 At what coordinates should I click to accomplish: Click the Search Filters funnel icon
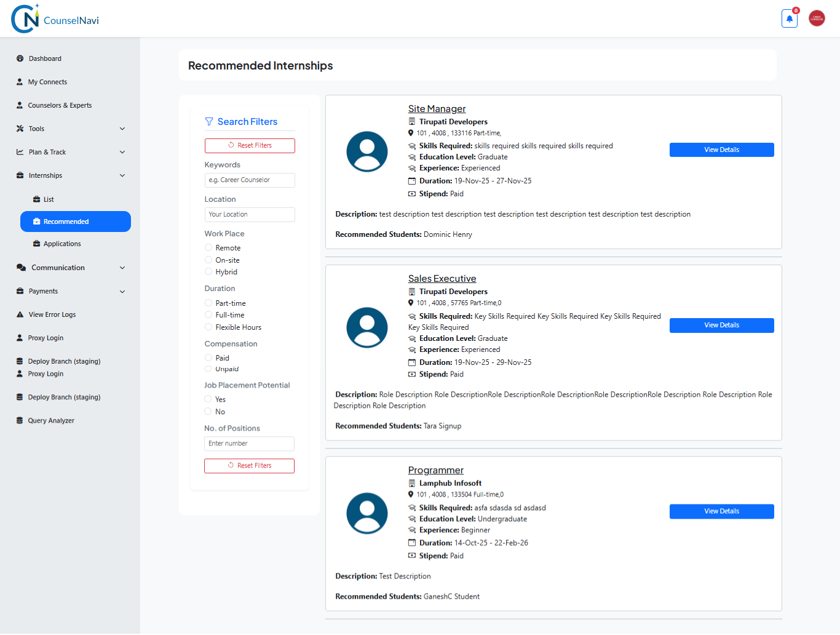209,122
